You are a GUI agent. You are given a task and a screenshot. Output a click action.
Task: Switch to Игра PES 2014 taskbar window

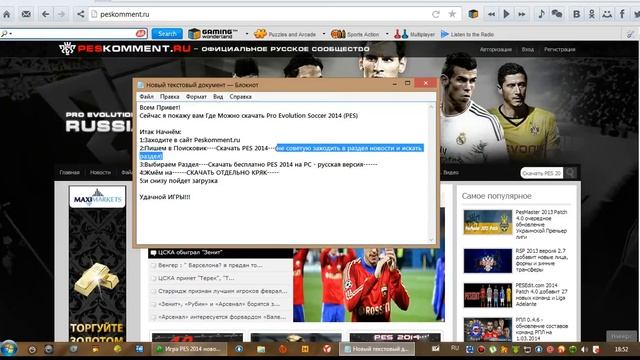189,349
